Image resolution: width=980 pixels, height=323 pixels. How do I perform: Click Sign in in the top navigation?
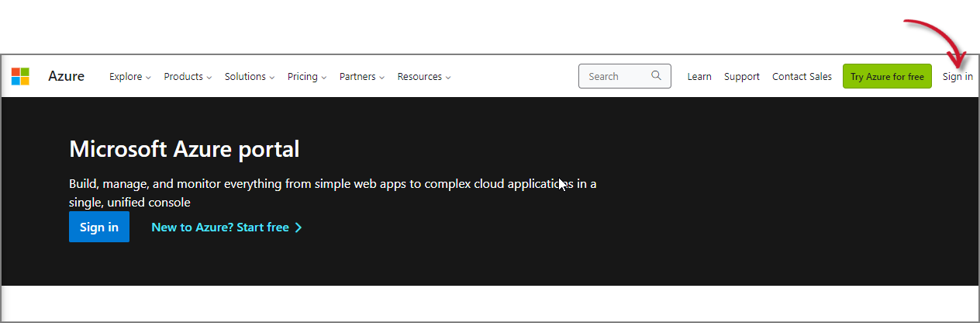pyautogui.click(x=958, y=77)
